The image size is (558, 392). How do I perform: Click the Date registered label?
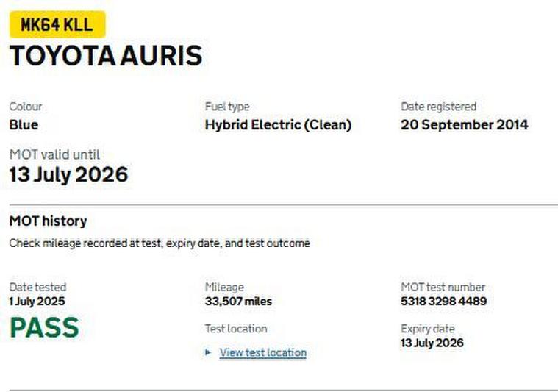pos(438,107)
